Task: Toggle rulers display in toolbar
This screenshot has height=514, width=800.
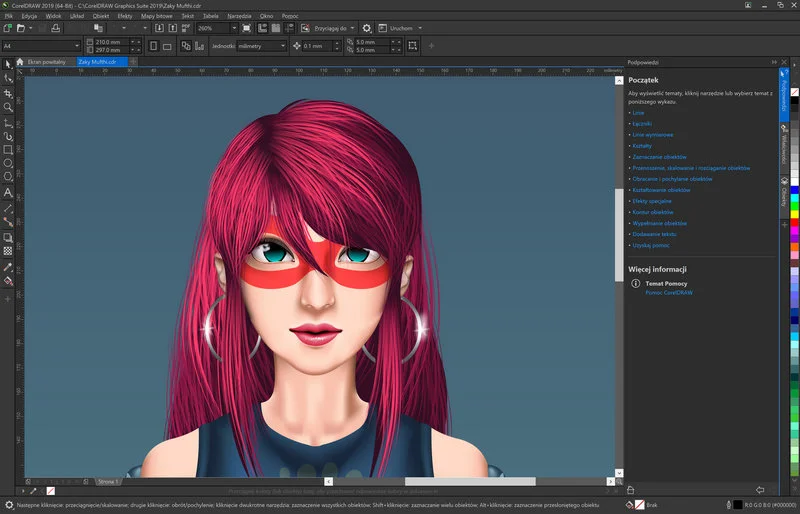Action: 262,28
